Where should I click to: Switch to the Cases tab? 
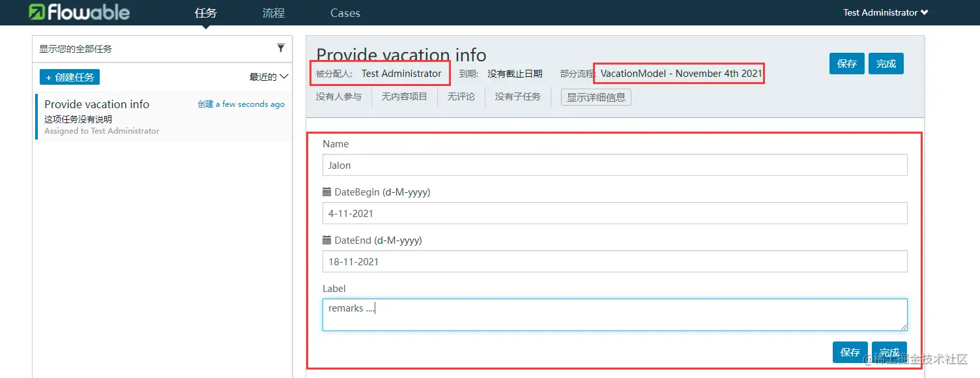pos(345,13)
